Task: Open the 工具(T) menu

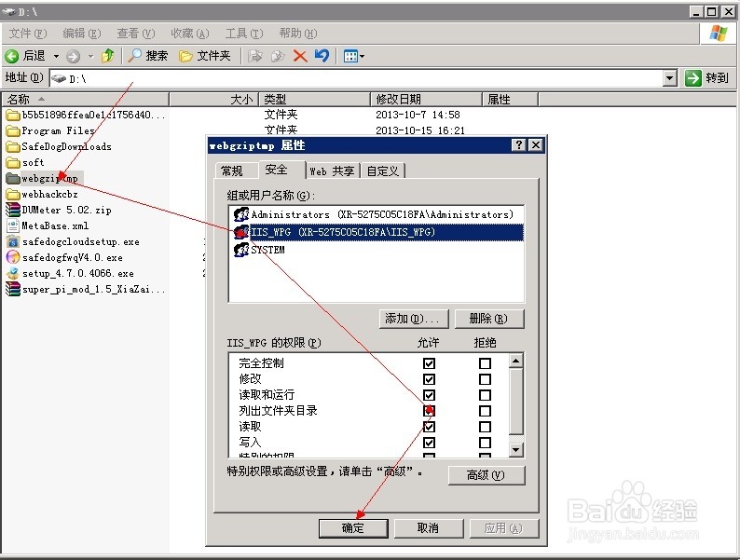Action: [x=244, y=34]
